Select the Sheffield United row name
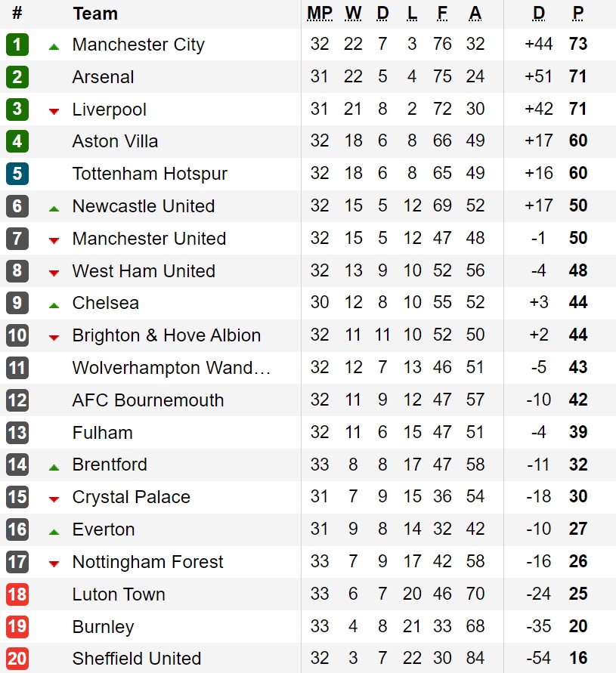The image size is (616, 673). tap(137, 659)
